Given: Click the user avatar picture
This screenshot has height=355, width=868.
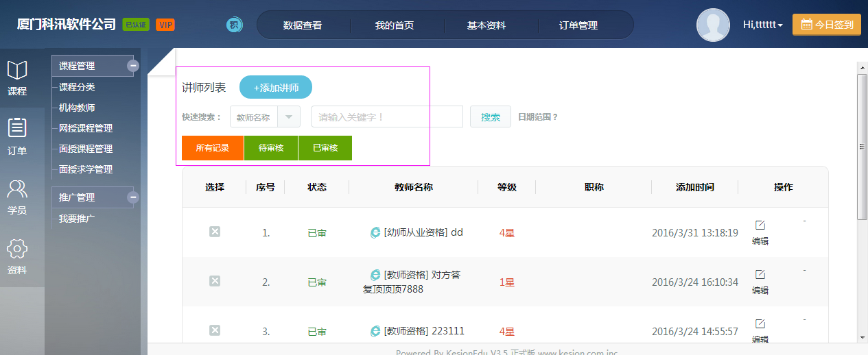Looking at the screenshot, I should (713, 25).
